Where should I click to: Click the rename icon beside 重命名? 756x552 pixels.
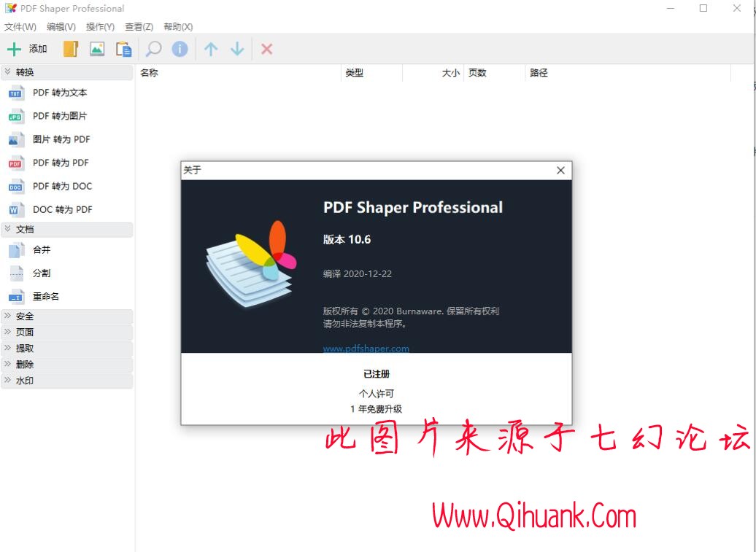pyautogui.click(x=15, y=297)
